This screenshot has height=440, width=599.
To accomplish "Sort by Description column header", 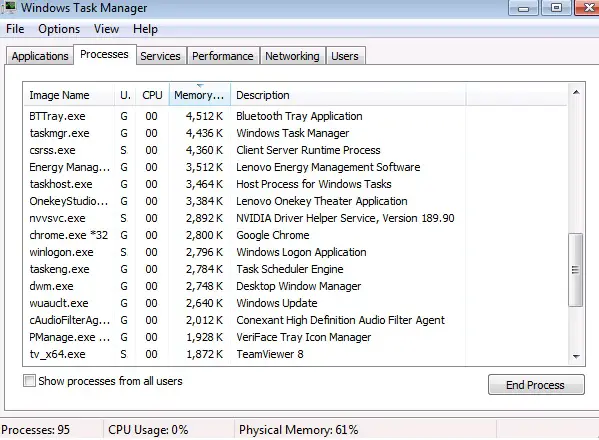I will tap(348, 95).
